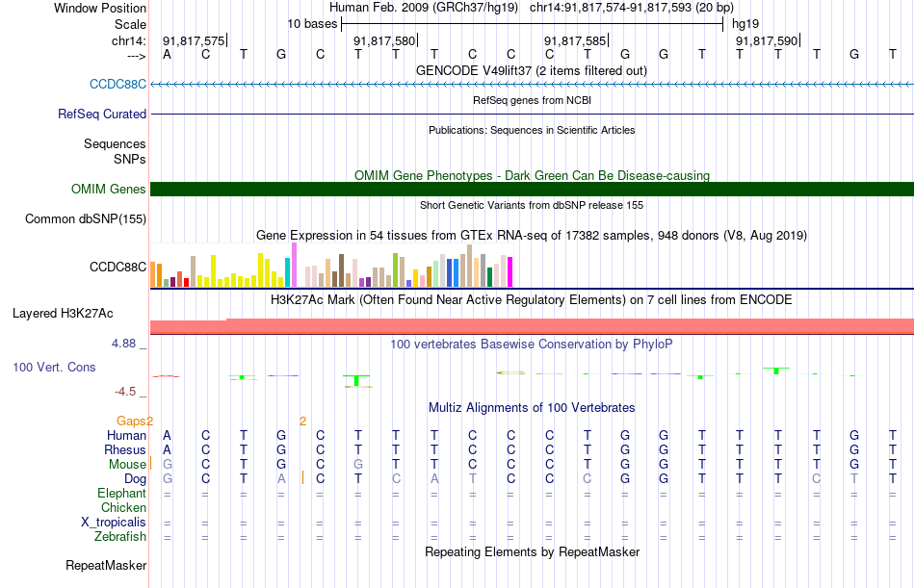Open the RefSeq Curated track label
This screenshot has width=915, height=588.
(x=102, y=114)
